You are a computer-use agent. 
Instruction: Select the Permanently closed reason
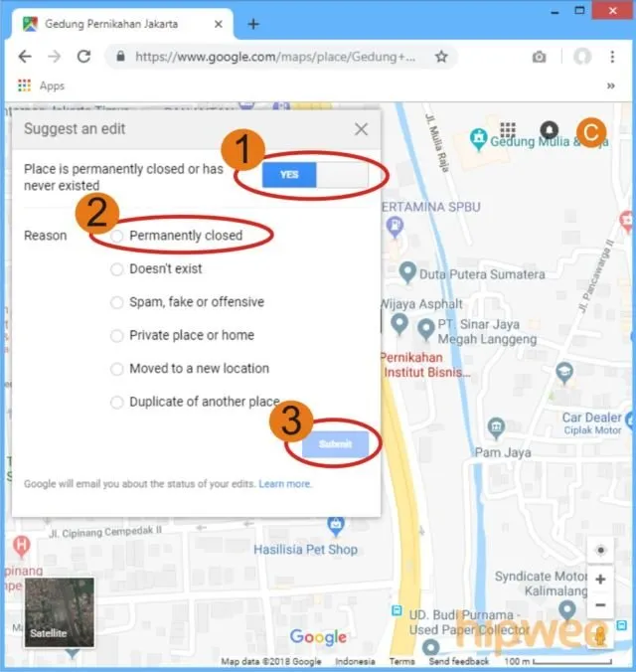(116, 236)
